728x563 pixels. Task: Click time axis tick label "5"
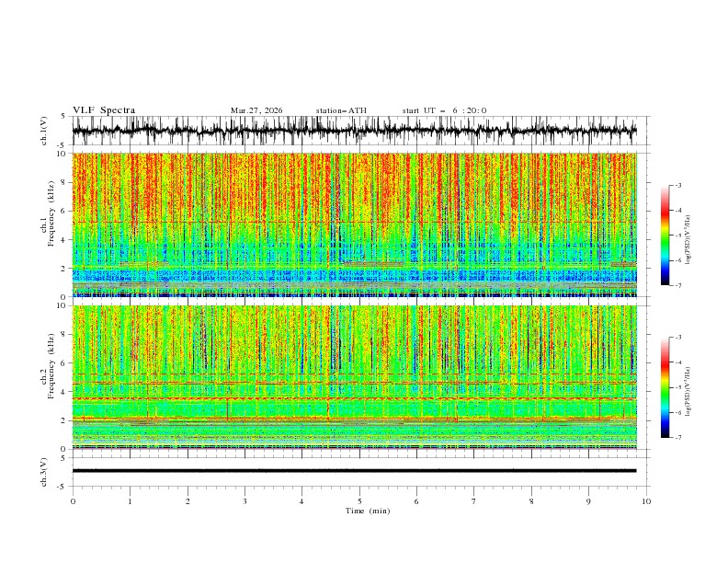point(359,501)
